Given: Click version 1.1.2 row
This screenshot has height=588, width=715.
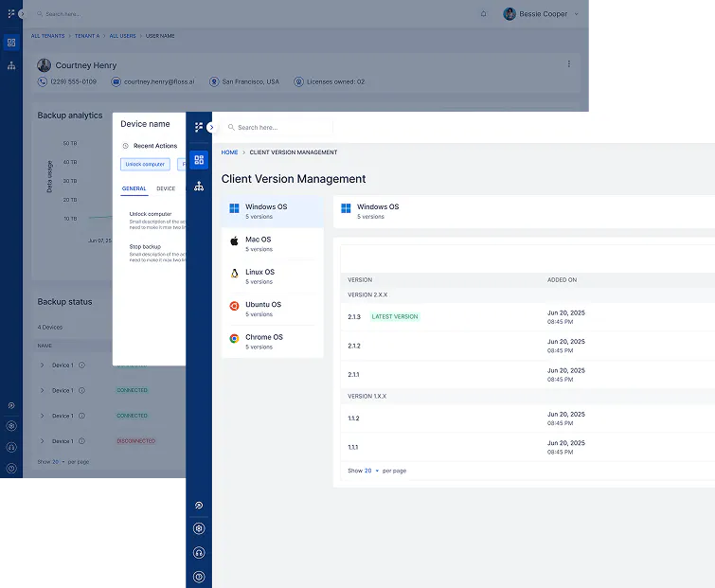Looking at the screenshot, I should click(527, 419).
